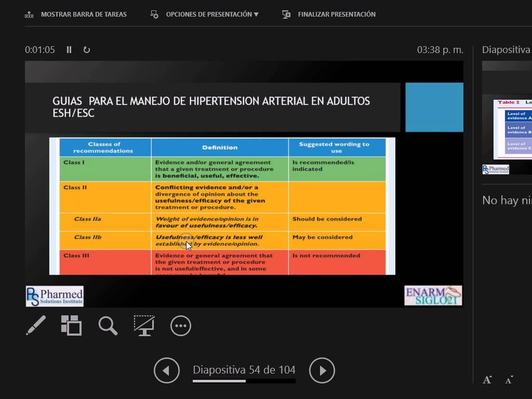Screen dimensions: 532x399
Task: Click the 'Suggested wording to use' header
Action: [x=337, y=147]
